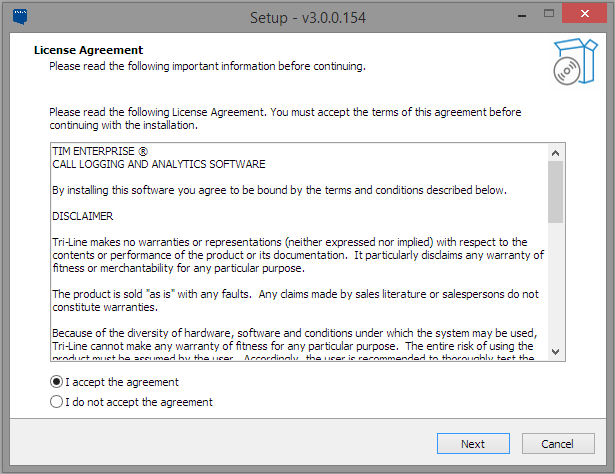This screenshot has height=474, width=615.
Task: Click the Cancel button
Action: [558, 443]
